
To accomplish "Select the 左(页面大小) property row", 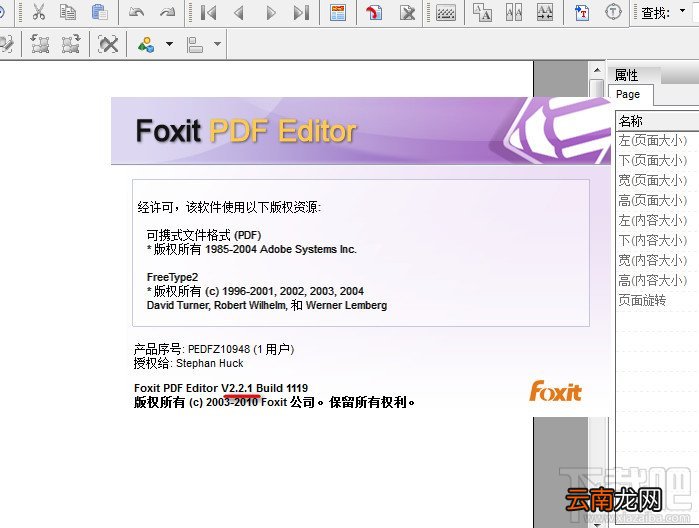I will pos(657,140).
